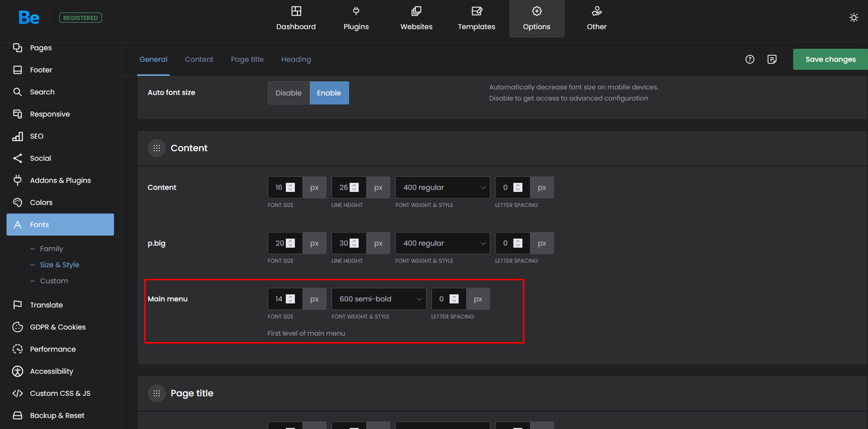The image size is (868, 429).
Task: Adjust Content font size stepper
Action: coord(290,187)
